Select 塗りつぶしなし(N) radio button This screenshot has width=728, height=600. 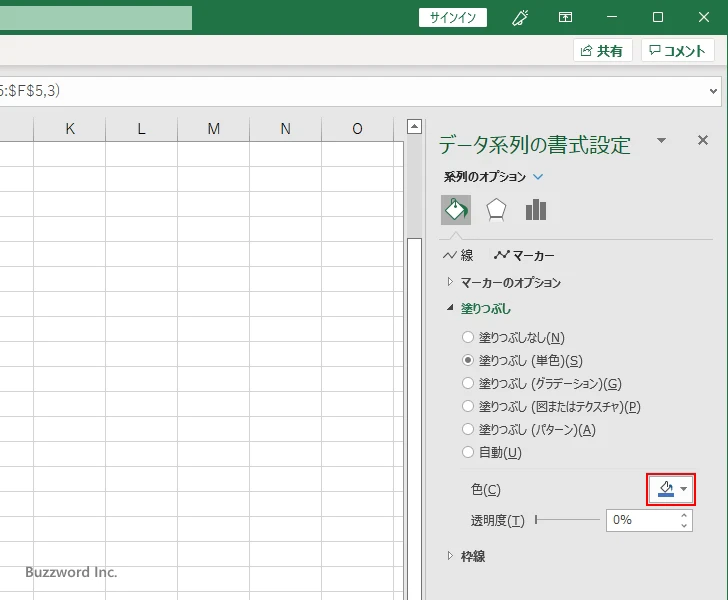click(x=468, y=337)
